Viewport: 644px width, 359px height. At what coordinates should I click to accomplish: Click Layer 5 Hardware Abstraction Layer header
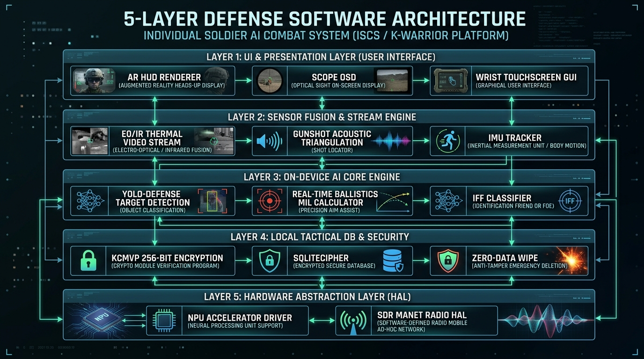coord(322,297)
